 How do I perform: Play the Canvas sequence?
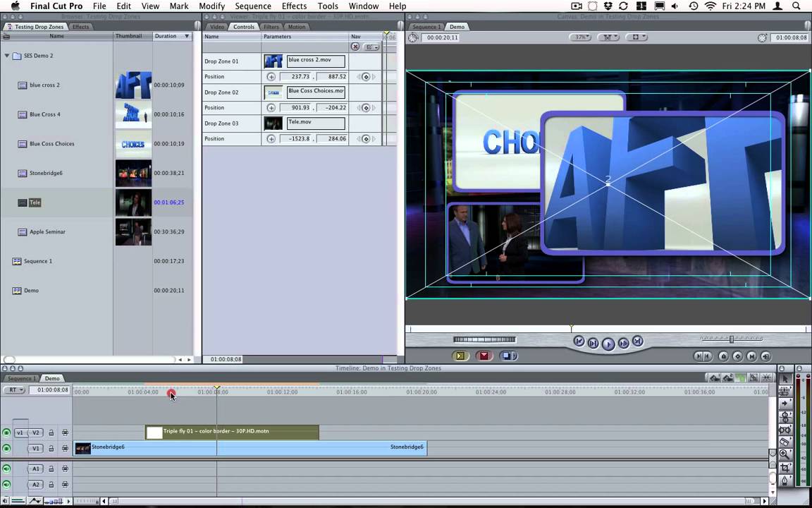tap(608, 344)
